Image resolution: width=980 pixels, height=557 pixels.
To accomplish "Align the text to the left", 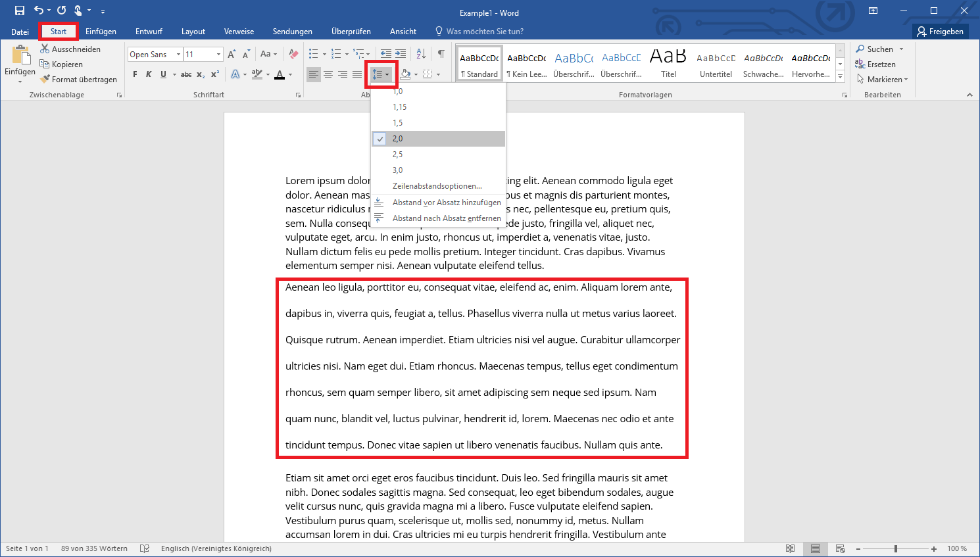I will coord(314,75).
